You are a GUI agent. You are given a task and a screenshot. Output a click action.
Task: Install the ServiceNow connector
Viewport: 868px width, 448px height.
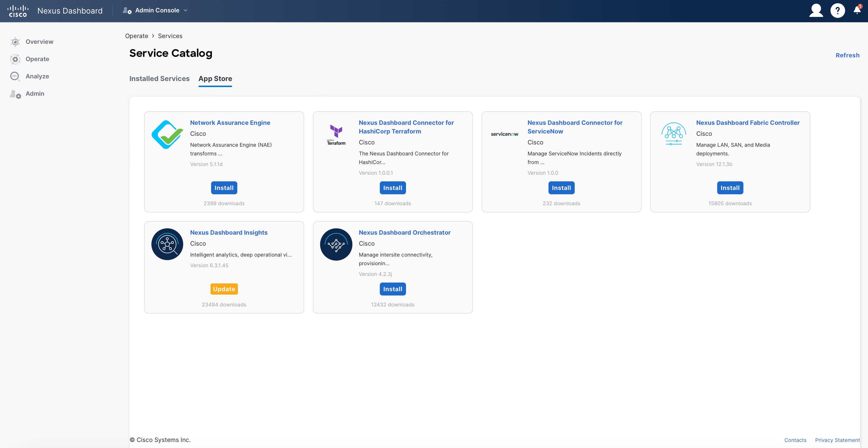[x=561, y=188]
